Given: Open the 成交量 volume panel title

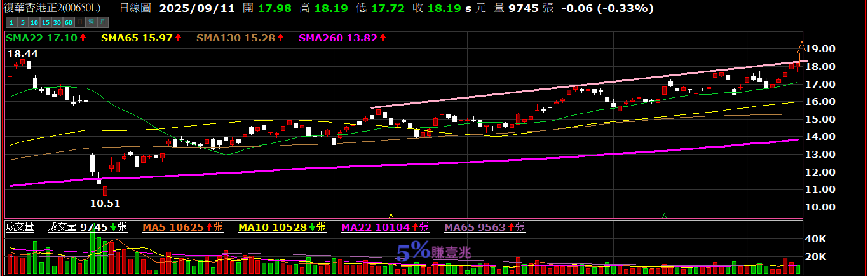Looking at the screenshot, I should click(20, 227).
